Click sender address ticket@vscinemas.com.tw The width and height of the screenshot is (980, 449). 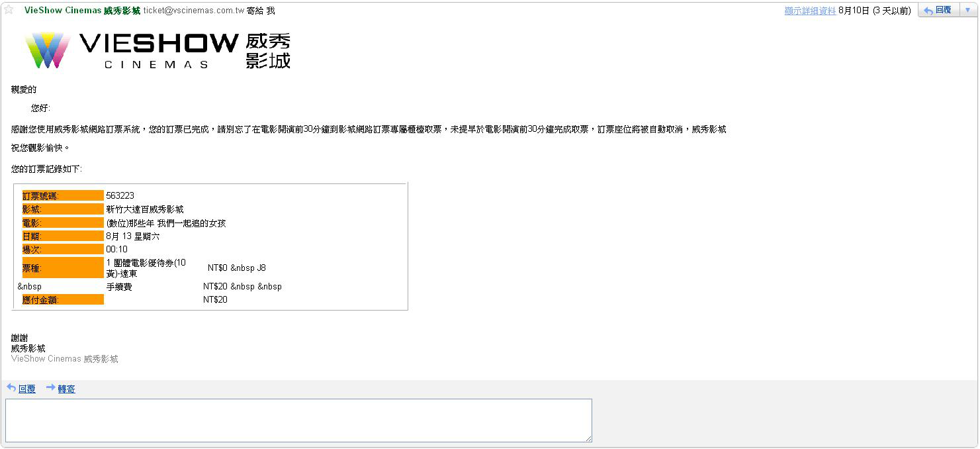pos(194,11)
